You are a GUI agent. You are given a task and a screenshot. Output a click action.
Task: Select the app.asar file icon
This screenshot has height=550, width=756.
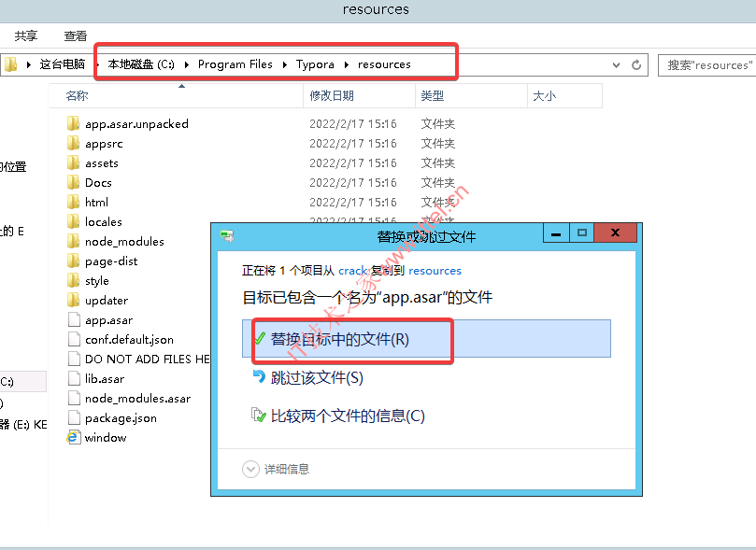click(x=74, y=319)
